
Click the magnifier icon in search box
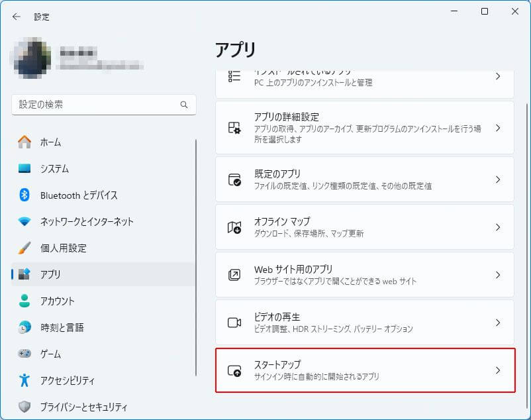pyautogui.click(x=184, y=105)
